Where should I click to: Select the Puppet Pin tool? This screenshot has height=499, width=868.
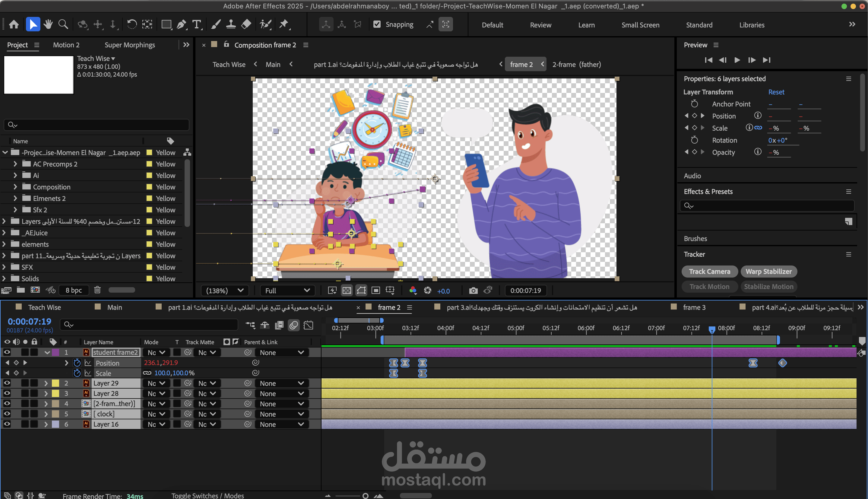[x=284, y=24]
